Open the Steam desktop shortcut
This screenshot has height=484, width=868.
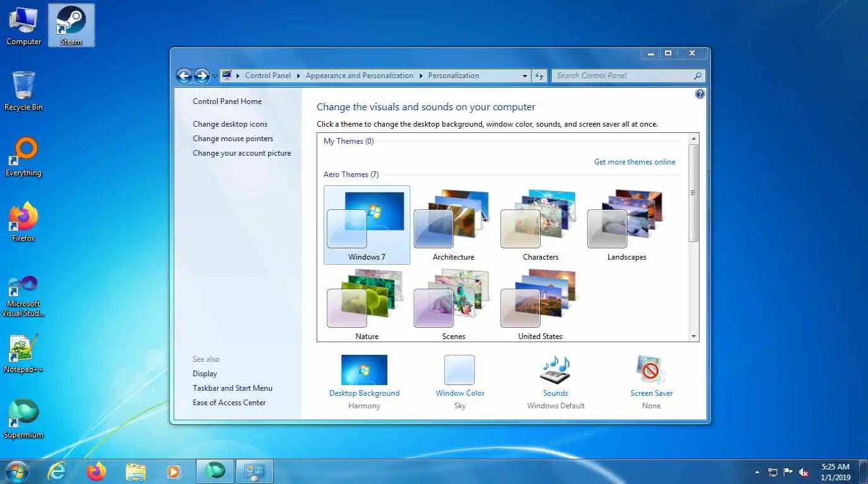tap(71, 25)
